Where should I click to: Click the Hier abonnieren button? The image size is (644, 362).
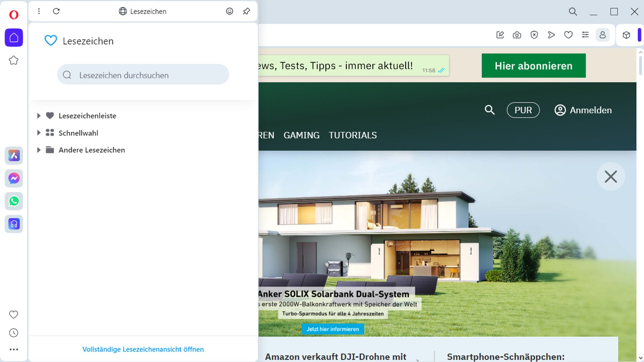coord(534,66)
